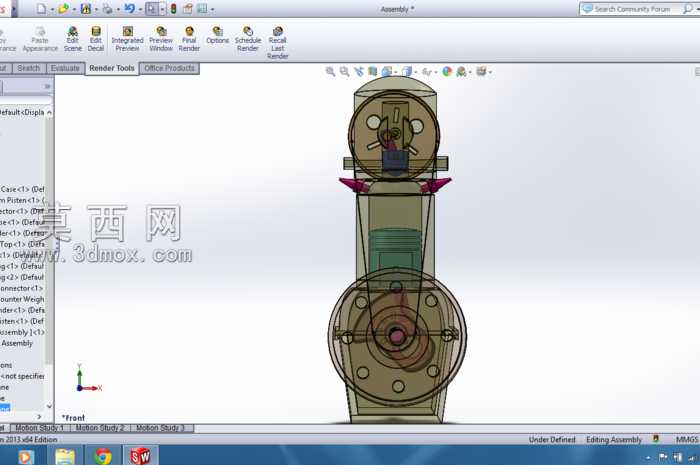Click Recall Last Render
The image size is (700, 465).
tap(278, 43)
